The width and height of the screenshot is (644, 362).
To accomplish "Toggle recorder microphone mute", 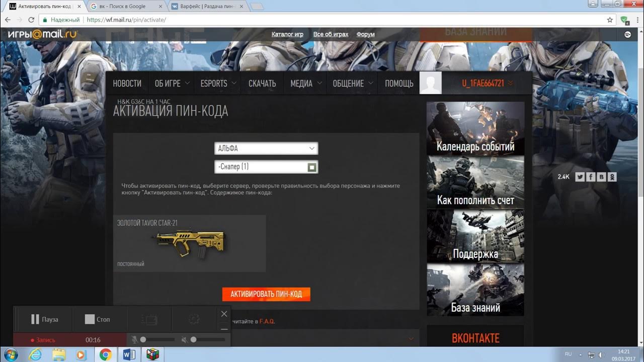I will click(134, 340).
